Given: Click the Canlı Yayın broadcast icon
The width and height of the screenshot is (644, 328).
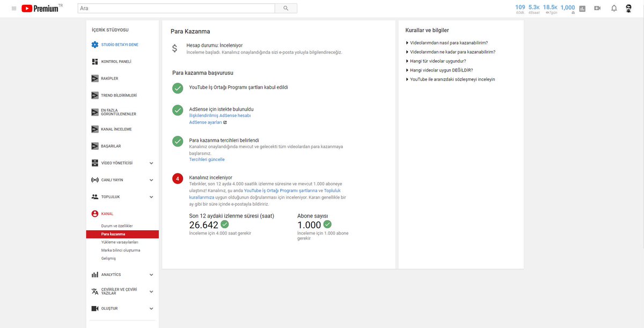Looking at the screenshot, I should [x=95, y=180].
